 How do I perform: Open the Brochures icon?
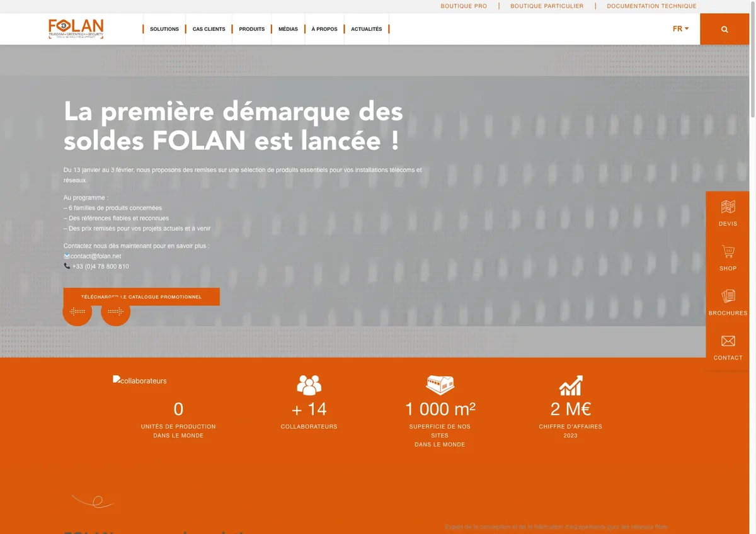click(x=728, y=296)
